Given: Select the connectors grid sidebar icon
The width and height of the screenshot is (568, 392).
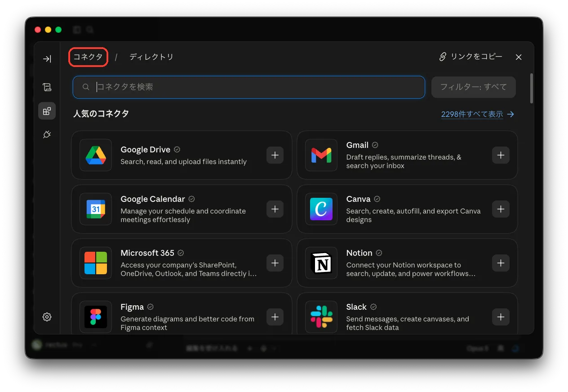Looking at the screenshot, I should pyautogui.click(x=47, y=111).
